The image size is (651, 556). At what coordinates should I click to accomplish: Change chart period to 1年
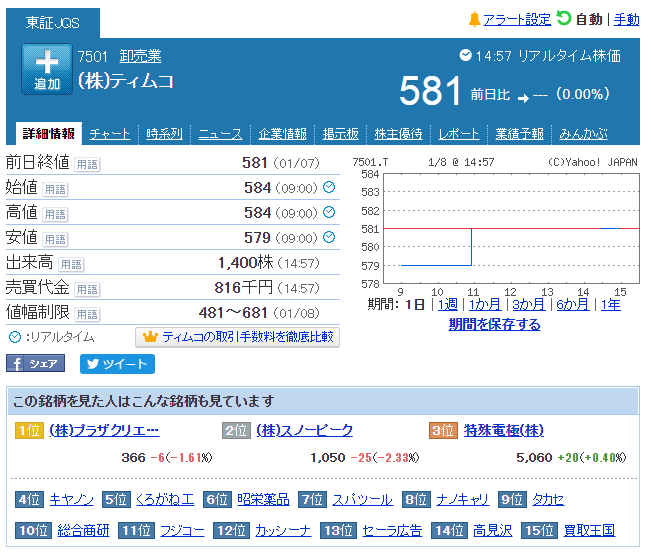pos(610,305)
